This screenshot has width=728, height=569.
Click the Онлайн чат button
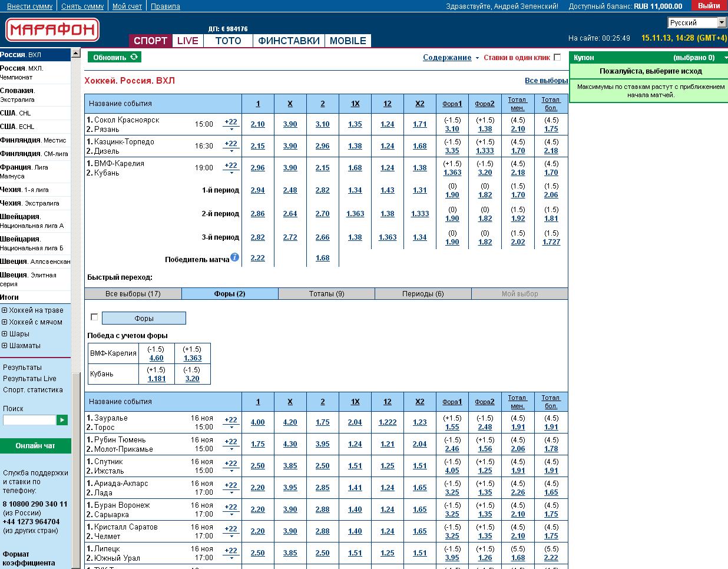click(35, 446)
